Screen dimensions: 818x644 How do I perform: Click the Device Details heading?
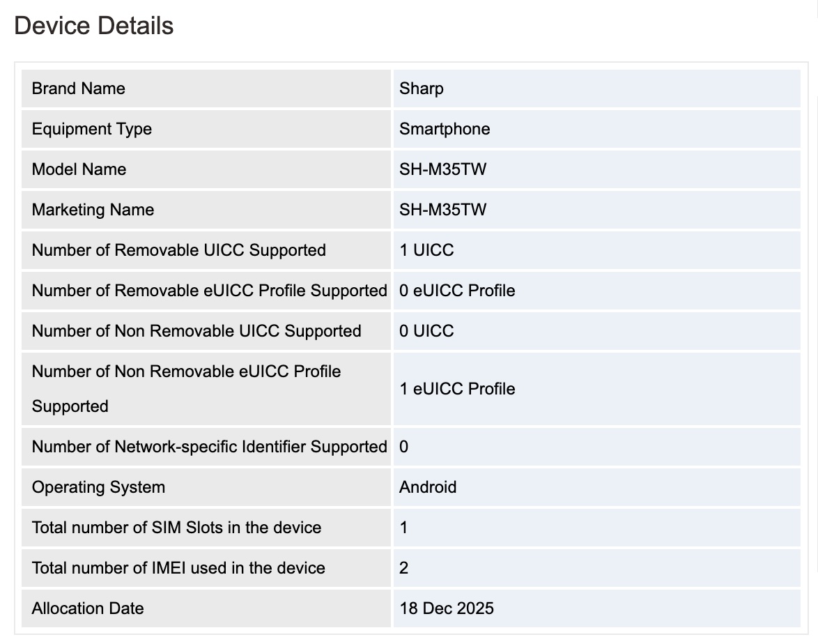tap(94, 26)
